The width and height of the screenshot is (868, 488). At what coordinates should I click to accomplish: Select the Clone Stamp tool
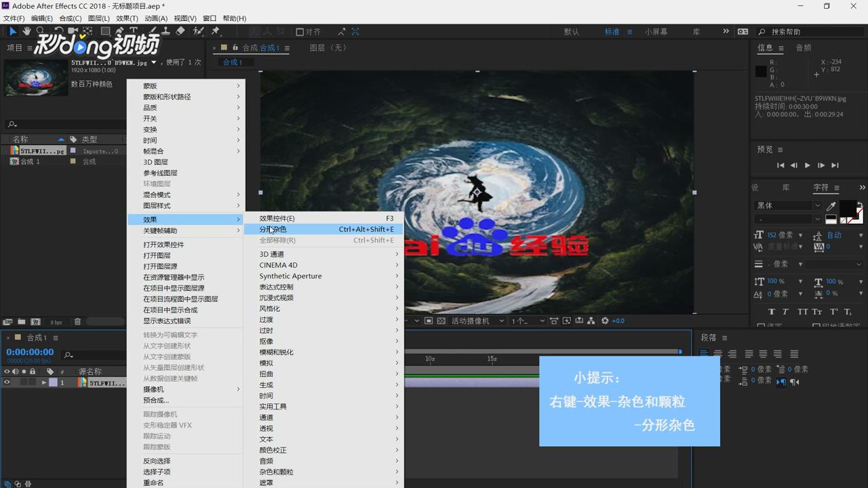[165, 31]
